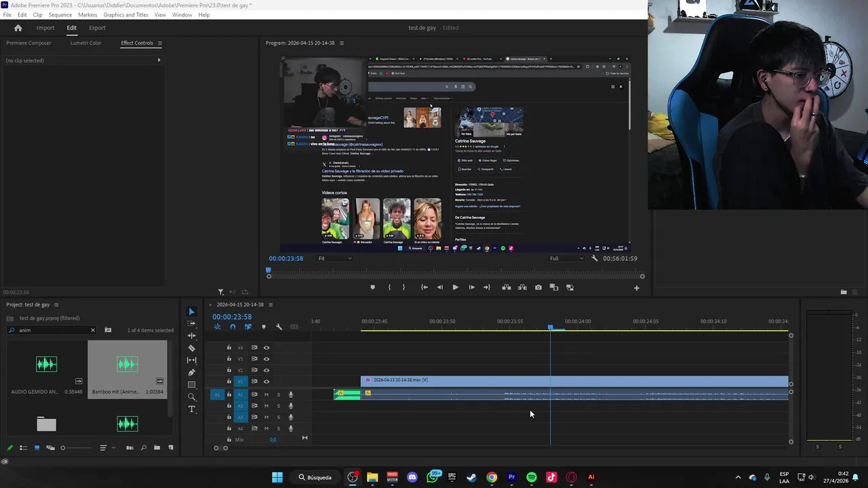
Task: Switch Project panel to List view
Action: click(x=23, y=447)
